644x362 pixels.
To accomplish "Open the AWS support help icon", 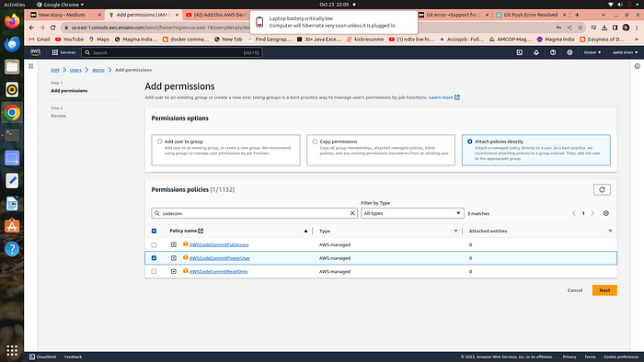I will [x=553, y=52].
